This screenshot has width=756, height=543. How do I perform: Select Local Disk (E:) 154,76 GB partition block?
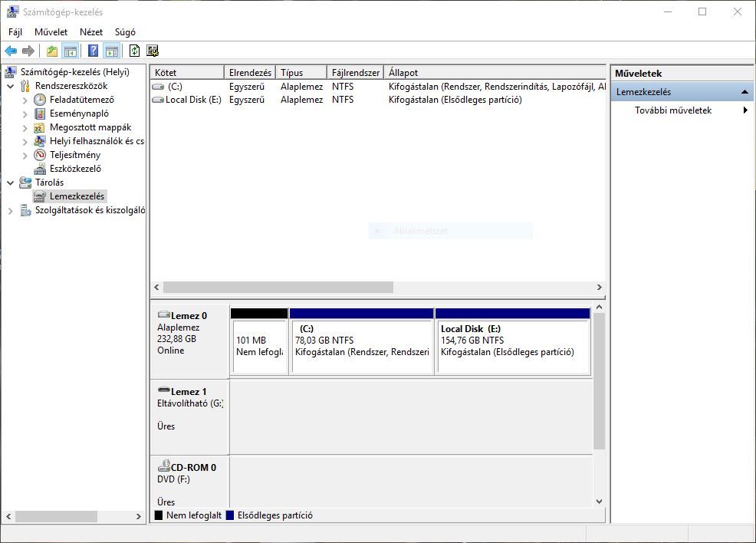[x=512, y=341]
